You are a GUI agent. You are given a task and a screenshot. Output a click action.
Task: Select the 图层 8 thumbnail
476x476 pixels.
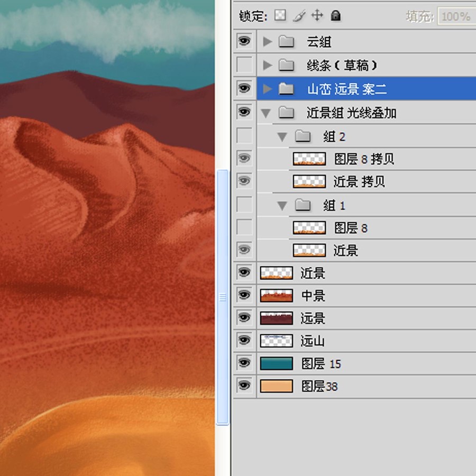click(309, 227)
